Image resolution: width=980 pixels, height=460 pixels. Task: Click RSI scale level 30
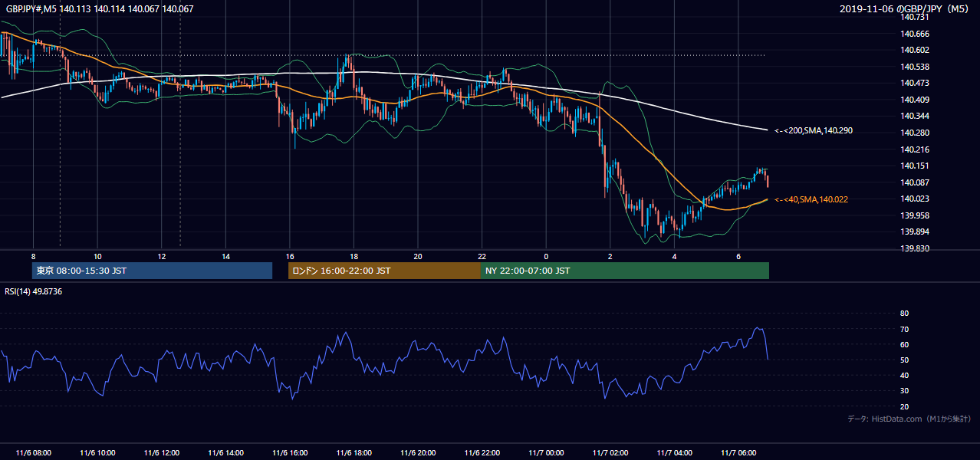[x=904, y=391]
